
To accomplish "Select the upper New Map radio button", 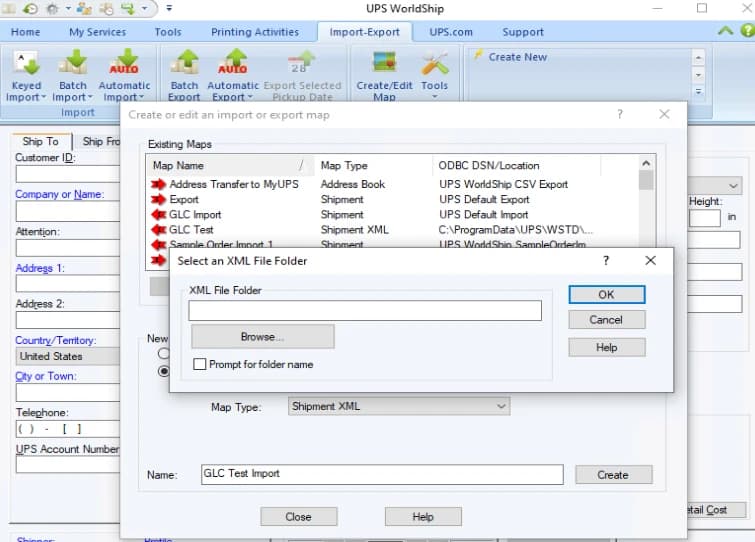I will [164, 353].
